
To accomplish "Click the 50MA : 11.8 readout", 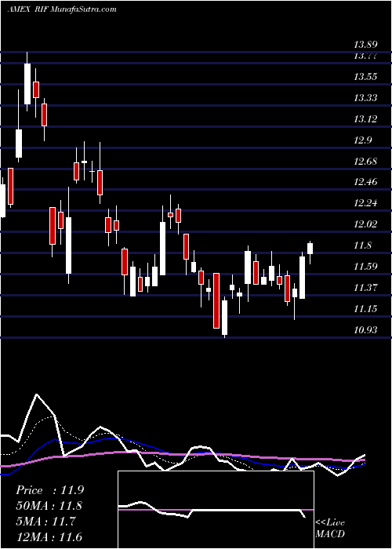I will click(x=49, y=507).
